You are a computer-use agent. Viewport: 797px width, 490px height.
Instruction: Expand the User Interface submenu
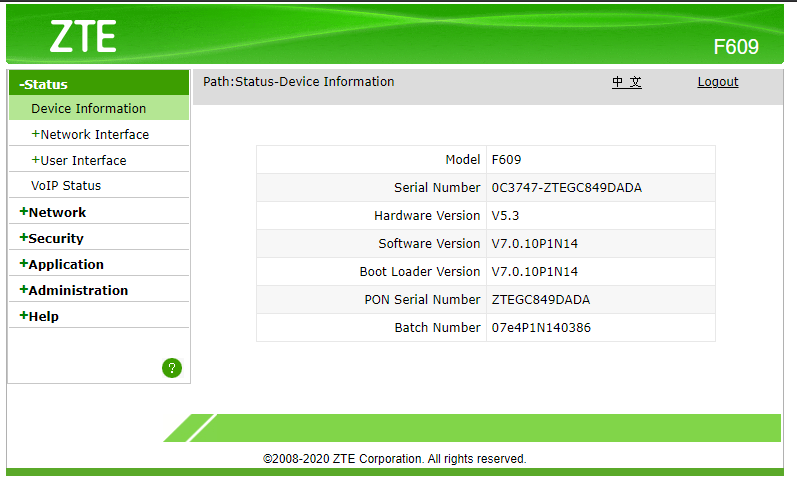[79, 161]
